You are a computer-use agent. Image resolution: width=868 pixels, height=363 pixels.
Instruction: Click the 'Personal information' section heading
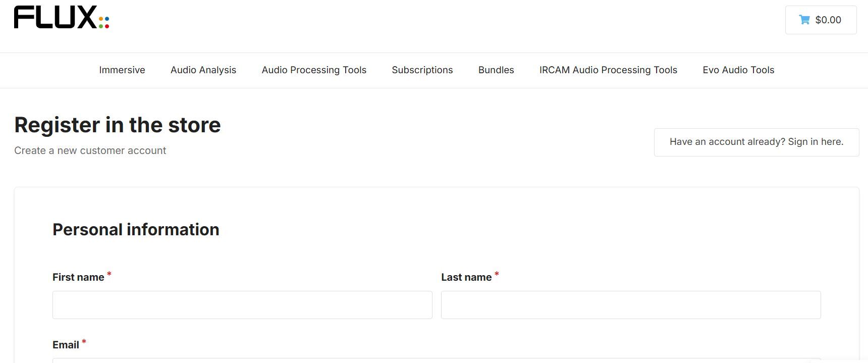136,230
